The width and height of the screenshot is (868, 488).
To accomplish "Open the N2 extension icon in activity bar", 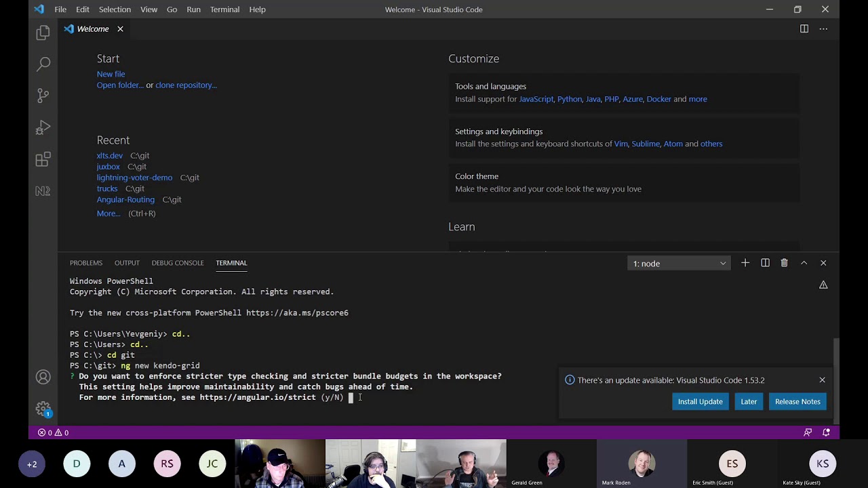I will tap(43, 191).
